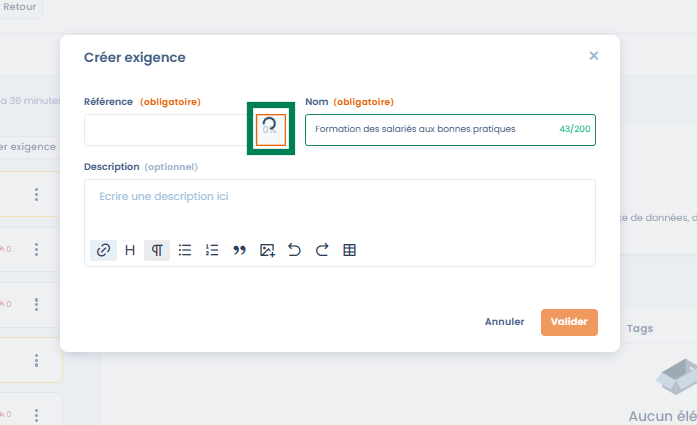
Task: Click the auto-generate reference icon
Action: point(270,128)
